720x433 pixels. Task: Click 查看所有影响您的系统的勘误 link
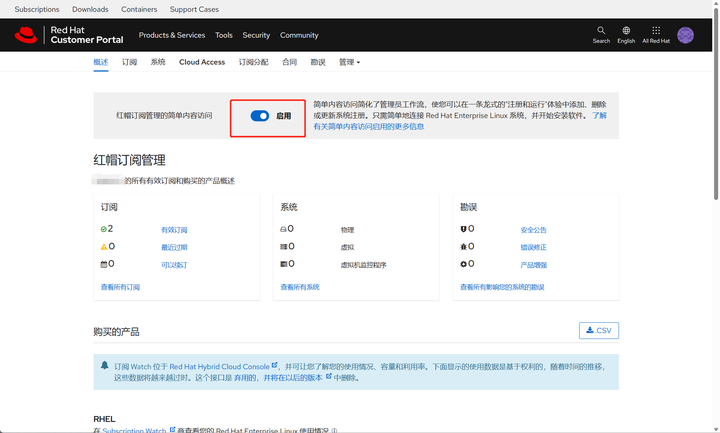coord(502,287)
